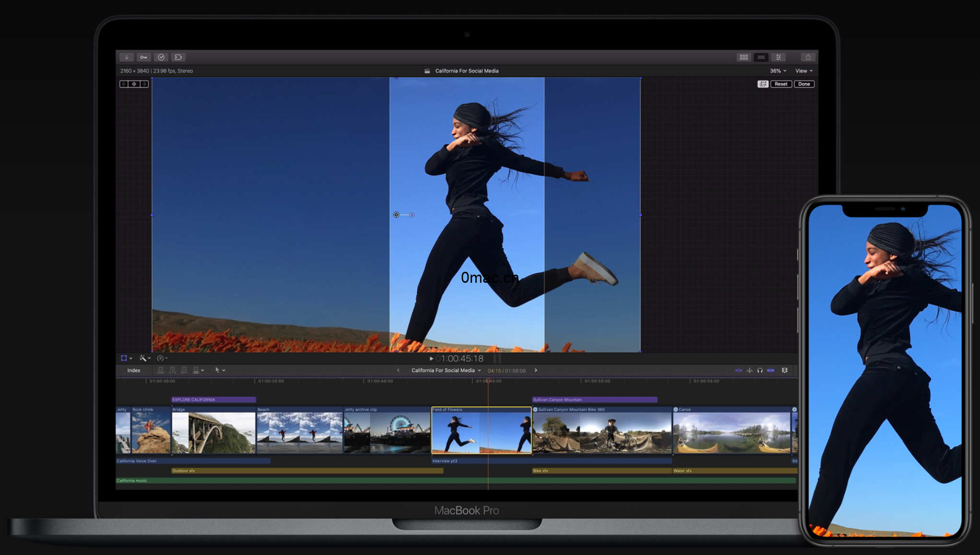Select the Outdoor sfx audio clip
This screenshot has height=555, width=980.
click(x=307, y=471)
